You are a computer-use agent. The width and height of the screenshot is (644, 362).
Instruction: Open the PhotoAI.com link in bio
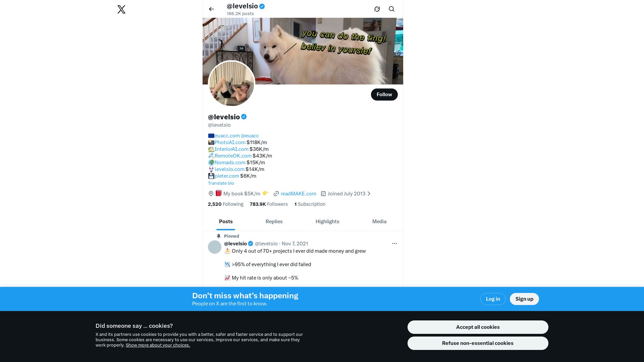point(230,142)
